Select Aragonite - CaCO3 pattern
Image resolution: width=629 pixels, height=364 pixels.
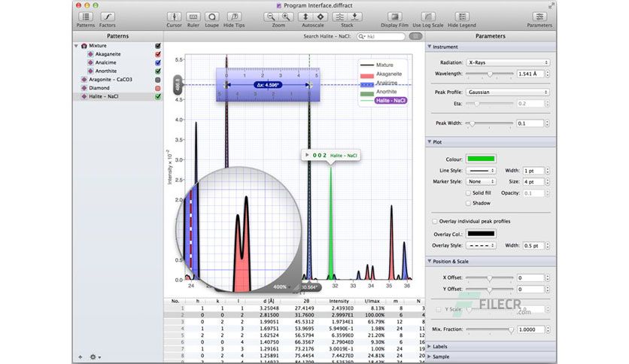pos(111,80)
